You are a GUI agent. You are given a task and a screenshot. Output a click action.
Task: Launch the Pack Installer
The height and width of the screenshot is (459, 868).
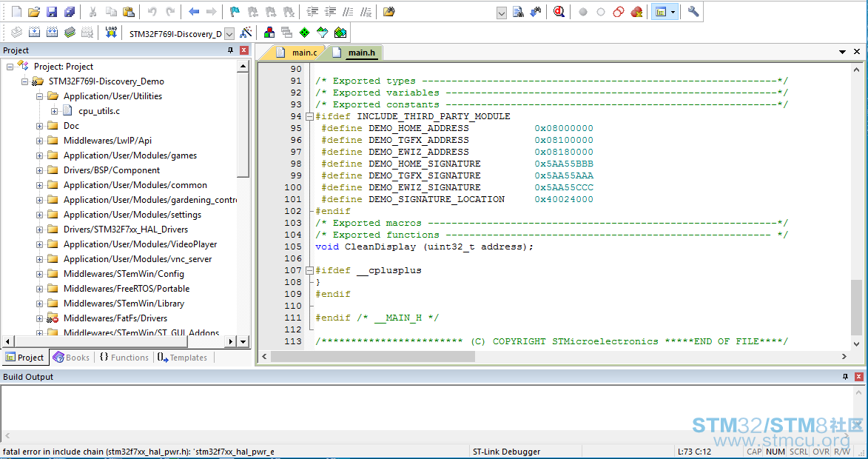coord(340,33)
